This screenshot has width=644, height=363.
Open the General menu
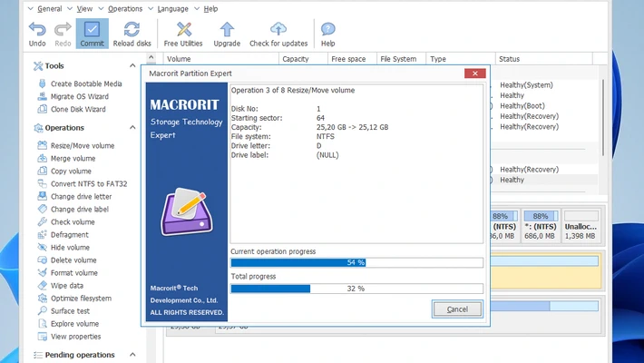pos(49,9)
